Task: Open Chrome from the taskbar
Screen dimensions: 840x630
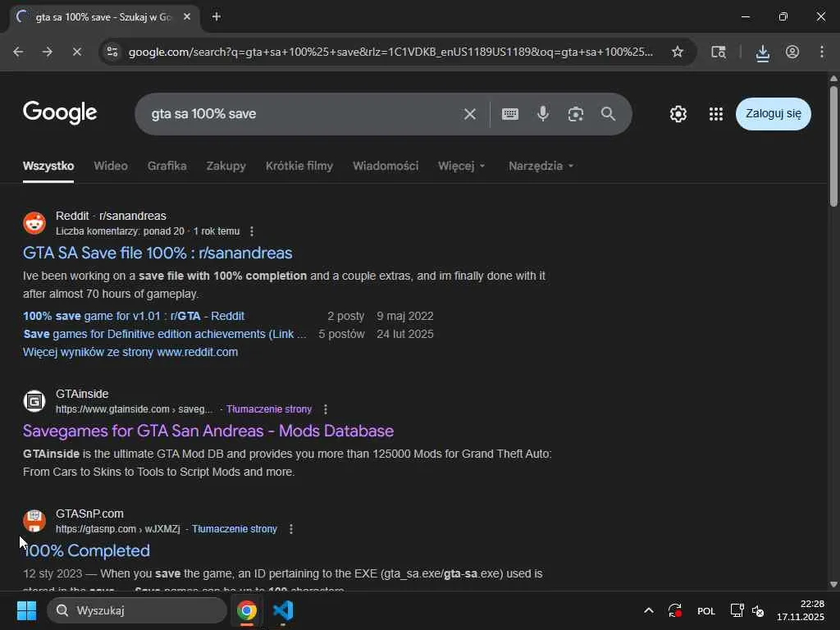Action: [x=246, y=610]
